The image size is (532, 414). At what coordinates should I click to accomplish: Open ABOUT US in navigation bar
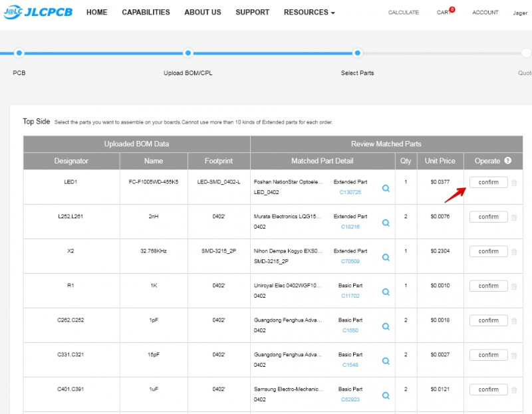(x=202, y=12)
